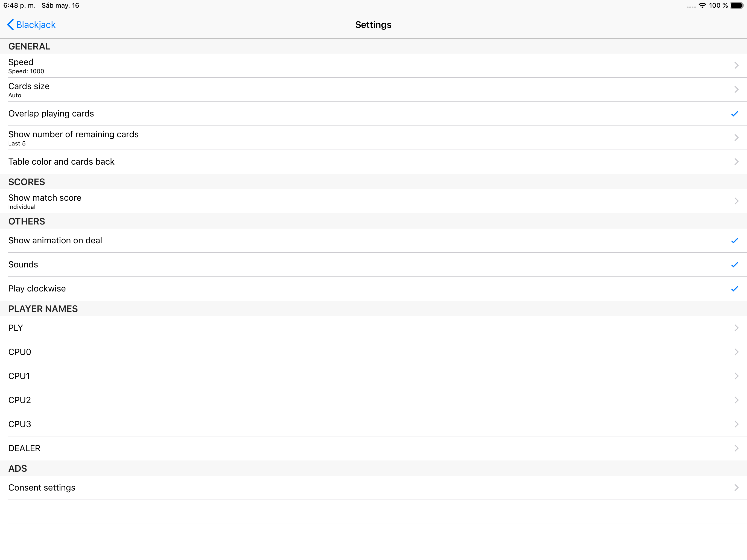
Task: Edit the CPU3 player name
Action: pyautogui.click(x=20, y=424)
